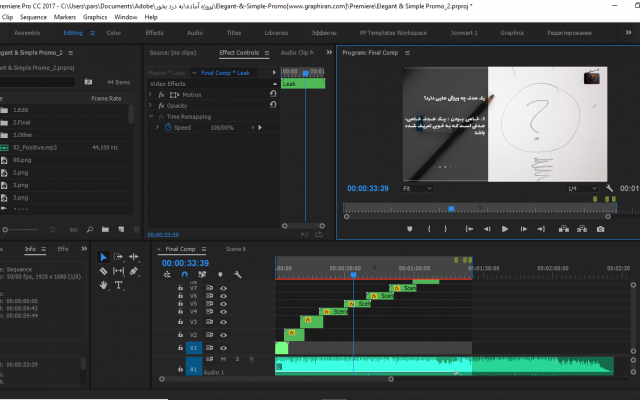Image resolution: width=640 pixels, height=400 pixels.
Task: Play the Program monitor
Action: click(x=505, y=229)
